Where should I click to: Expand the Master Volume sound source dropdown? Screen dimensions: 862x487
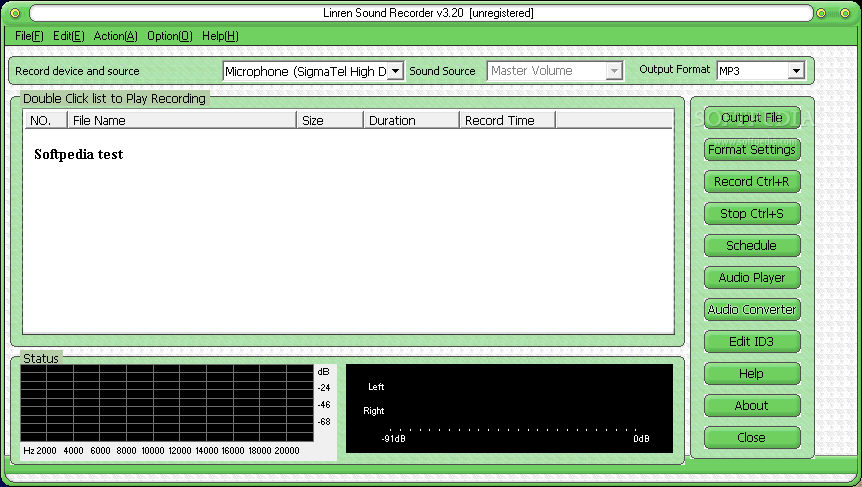614,71
